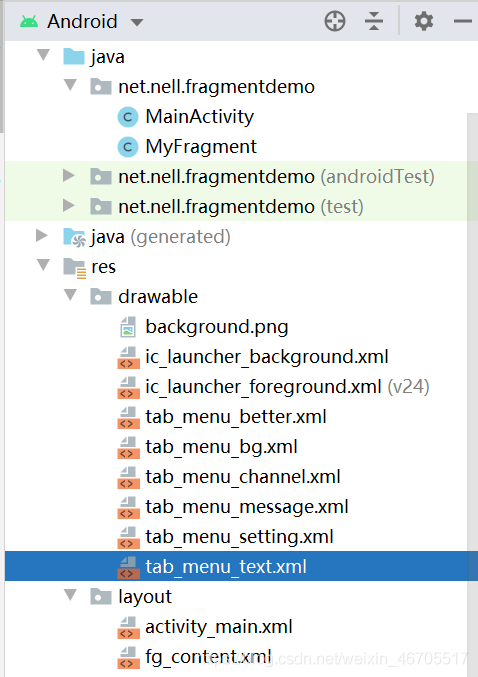The image size is (478, 677).
Task: Click the java (generated) folder icon
Action: tap(74, 237)
